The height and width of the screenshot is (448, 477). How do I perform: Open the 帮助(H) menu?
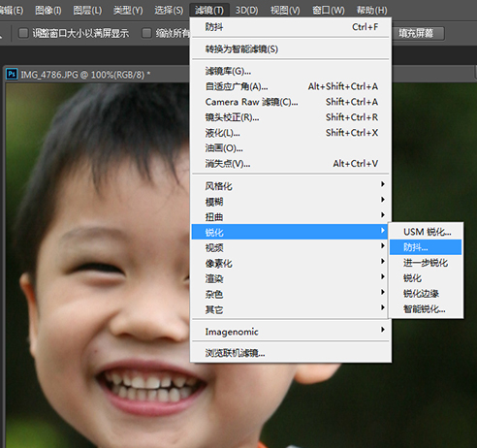coord(371,11)
